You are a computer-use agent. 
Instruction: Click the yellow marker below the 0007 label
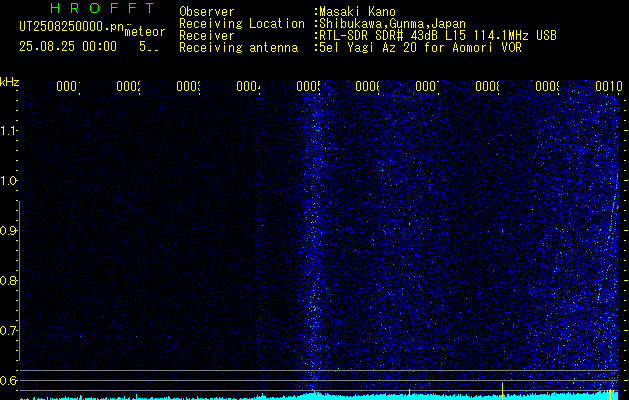[409, 394]
